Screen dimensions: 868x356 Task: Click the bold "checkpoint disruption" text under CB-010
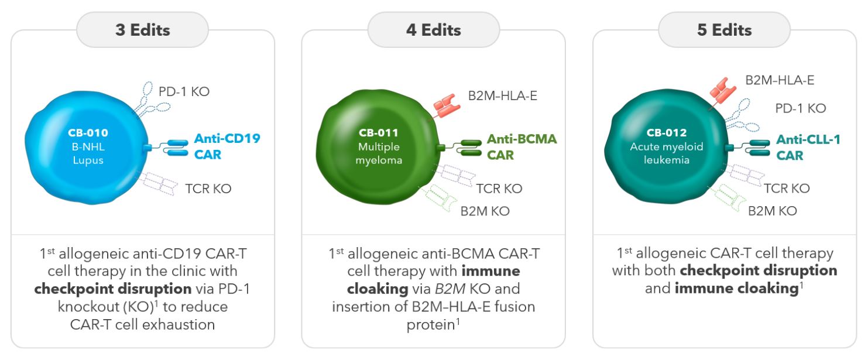[112, 289]
